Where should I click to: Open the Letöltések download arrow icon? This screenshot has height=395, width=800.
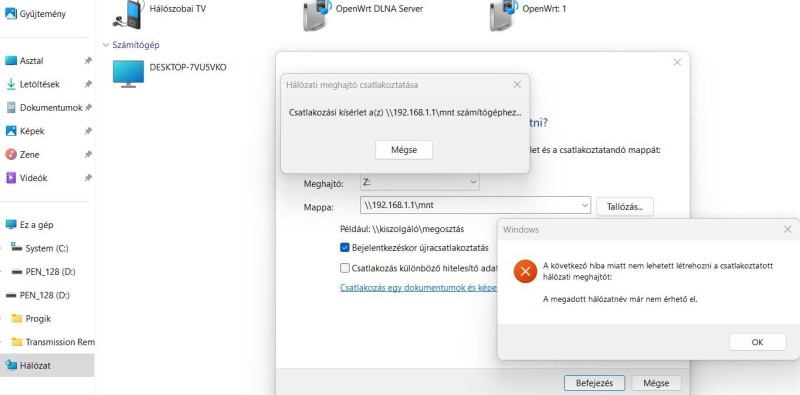[x=11, y=84]
